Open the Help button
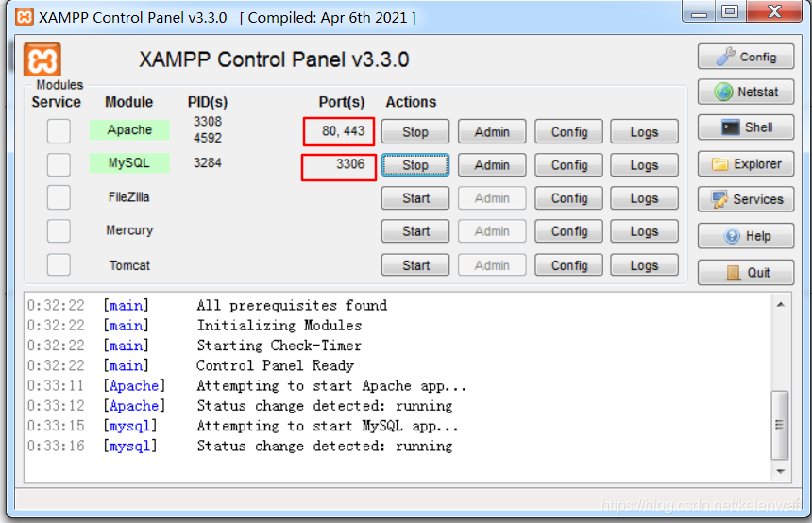 746,236
